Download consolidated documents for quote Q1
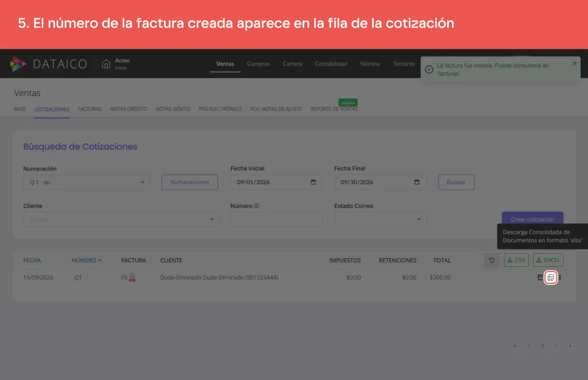Image resolution: width=588 pixels, height=380 pixels. tap(551, 278)
